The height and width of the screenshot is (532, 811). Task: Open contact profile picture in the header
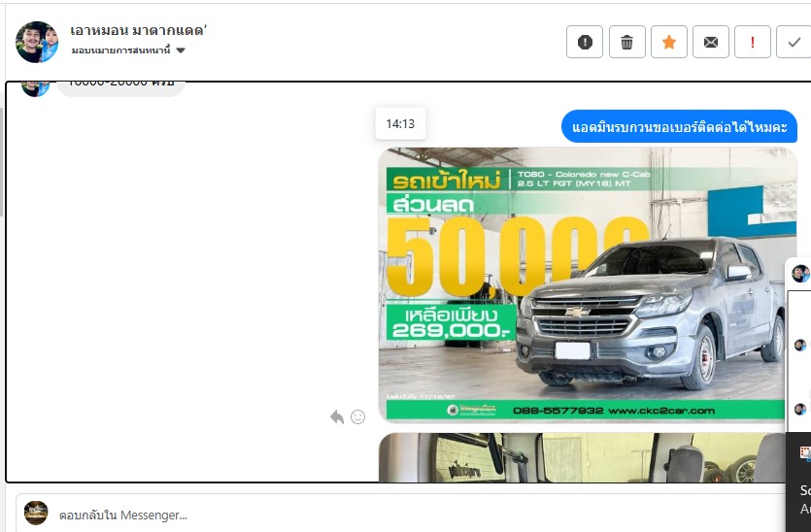[x=37, y=42]
